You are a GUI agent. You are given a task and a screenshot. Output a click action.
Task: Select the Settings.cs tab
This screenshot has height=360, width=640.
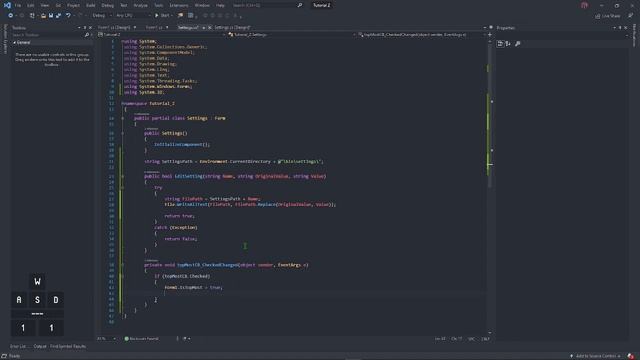coord(188,27)
